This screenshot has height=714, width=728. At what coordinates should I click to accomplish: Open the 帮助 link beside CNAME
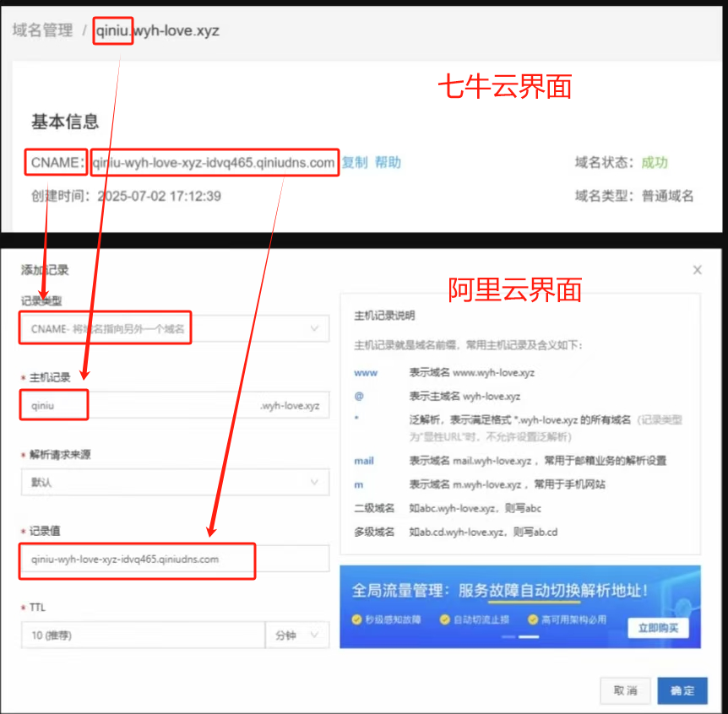pyautogui.click(x=388, y=162)
